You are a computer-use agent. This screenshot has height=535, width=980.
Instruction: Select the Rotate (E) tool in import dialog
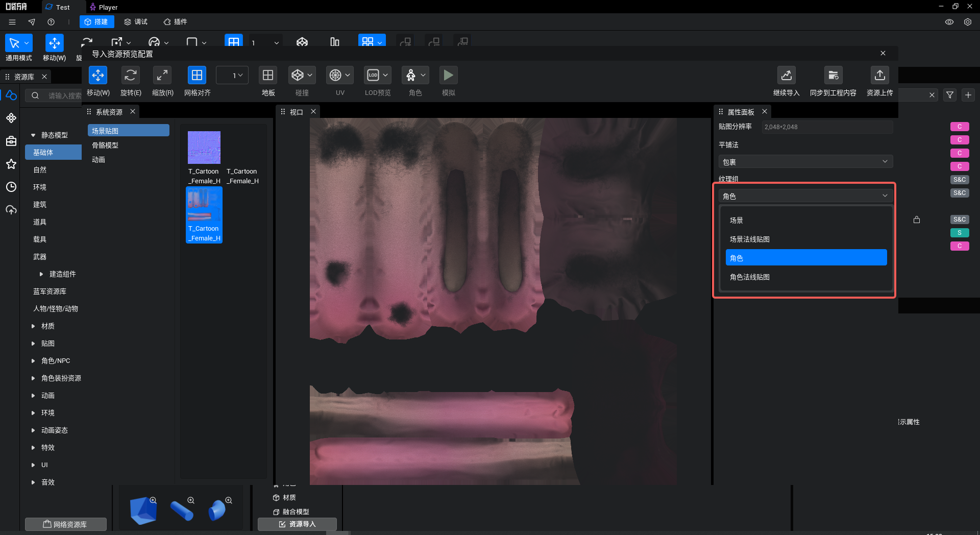130,76
